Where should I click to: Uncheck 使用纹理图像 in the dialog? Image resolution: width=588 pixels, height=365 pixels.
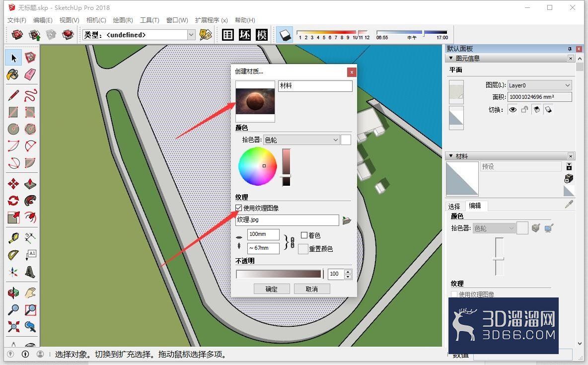pyautogui.click(x=238, y=208)
